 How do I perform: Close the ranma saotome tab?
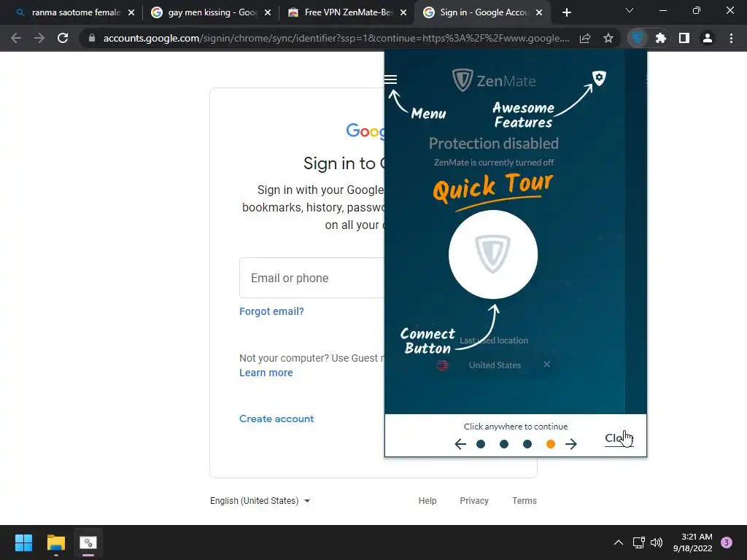tap(131, 12)
